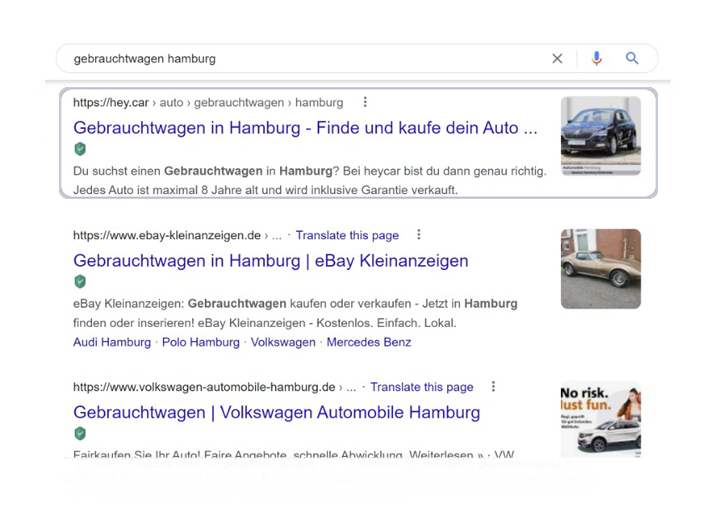
Task: Open three-dot menu for hey.car result
Action: pos(365,102)
